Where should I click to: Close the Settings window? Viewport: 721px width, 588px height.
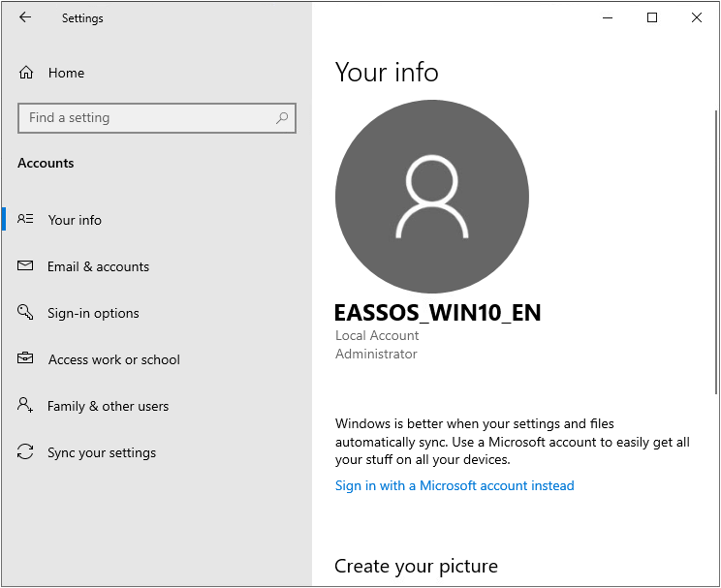coord(697,17)
